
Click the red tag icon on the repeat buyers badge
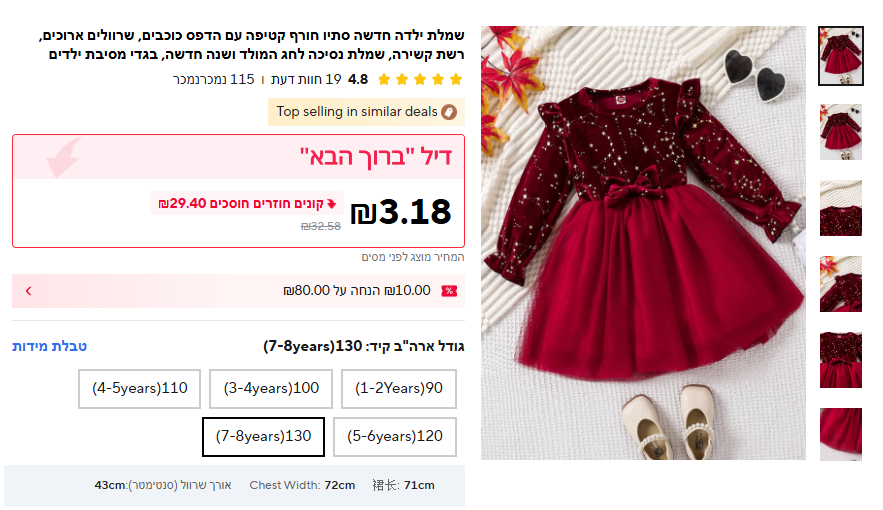(332, 203)
